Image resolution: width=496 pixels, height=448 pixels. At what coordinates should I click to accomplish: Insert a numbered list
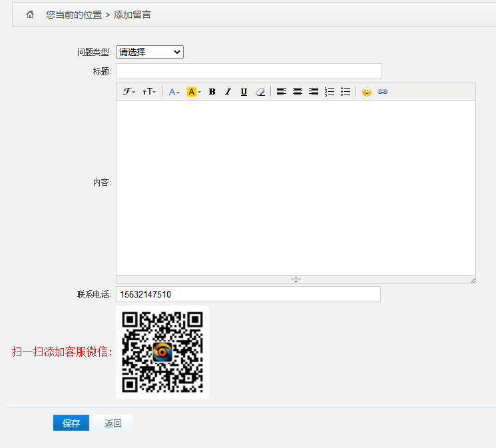(x=330, y=92)
